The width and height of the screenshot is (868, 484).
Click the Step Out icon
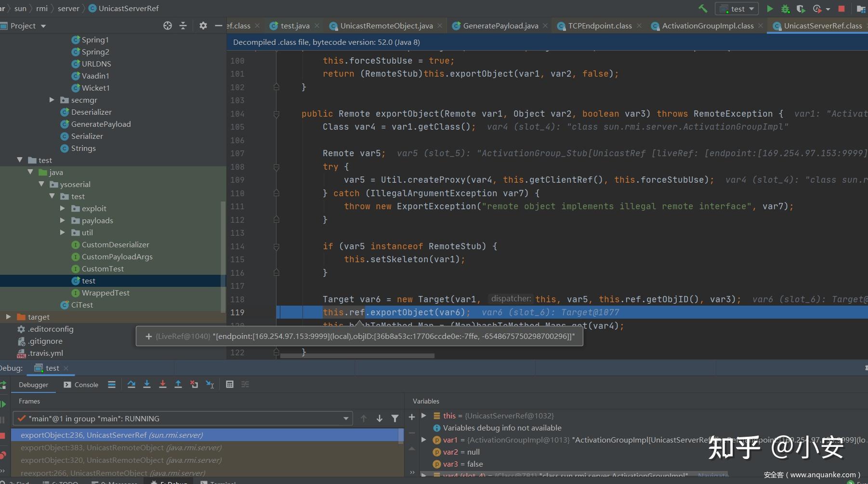[178, 384]
